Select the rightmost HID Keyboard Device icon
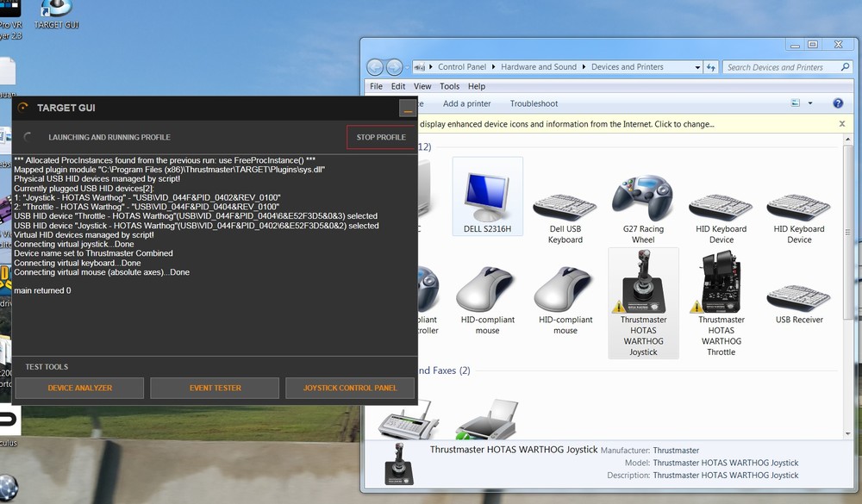This screenshot has height=504, width=862. [799, 218]
